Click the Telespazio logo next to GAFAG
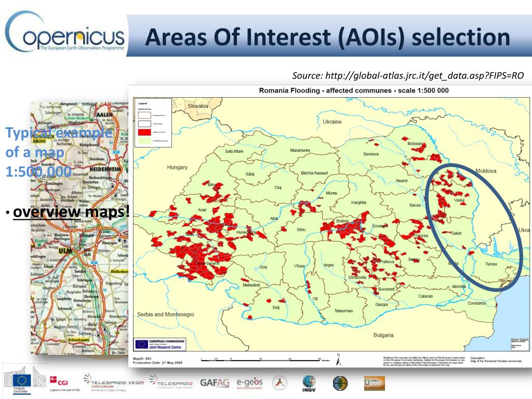532x399 pixels. pos(171,382)
